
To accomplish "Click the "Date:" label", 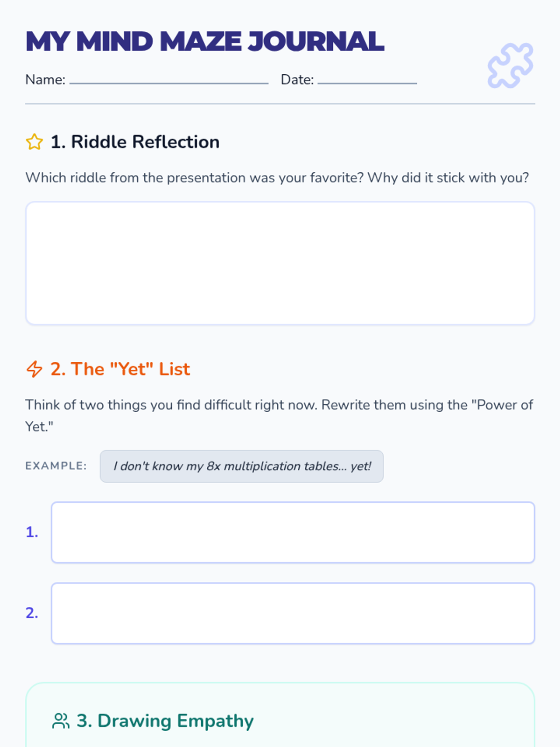I will point(297,80).
